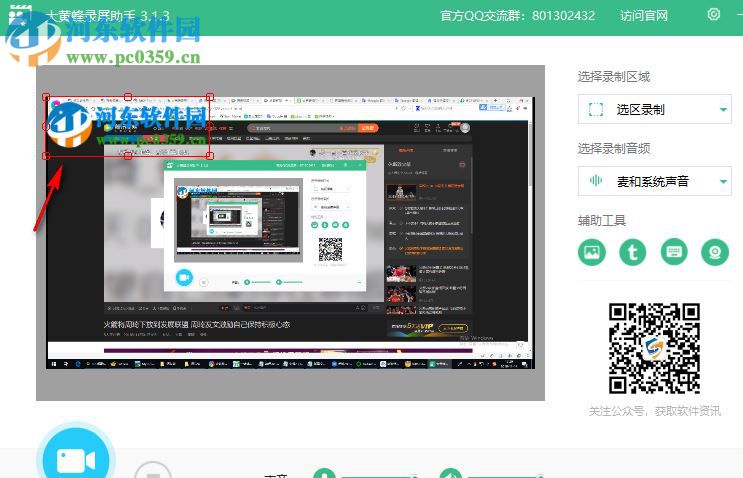Open settings via the gear icon

click(714, 15)
